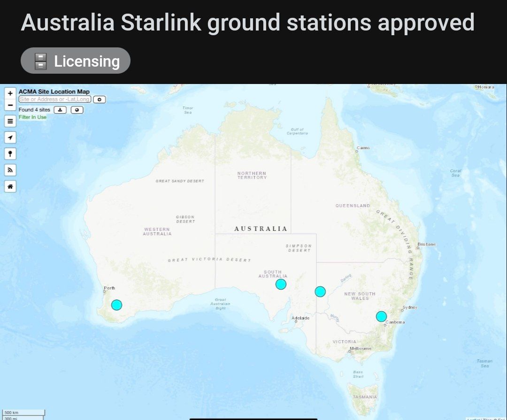Click the AUSTRALIA country label
This screenshot has width=507, height=420.
point(261,229)
